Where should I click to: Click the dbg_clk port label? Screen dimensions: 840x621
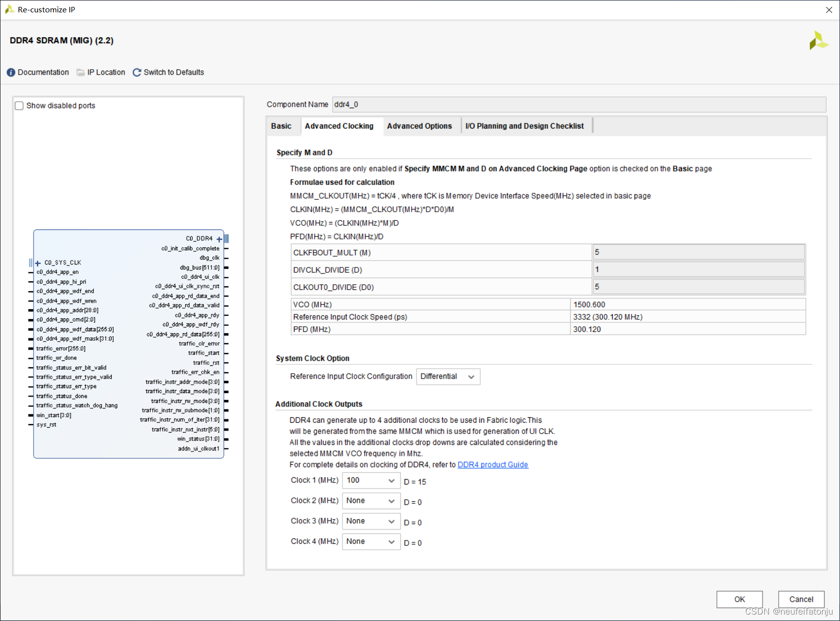(210, 258)
